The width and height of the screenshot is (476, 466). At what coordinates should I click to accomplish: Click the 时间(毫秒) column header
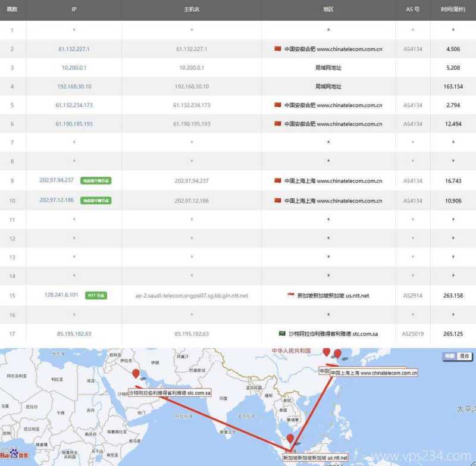tap(453, 10)
